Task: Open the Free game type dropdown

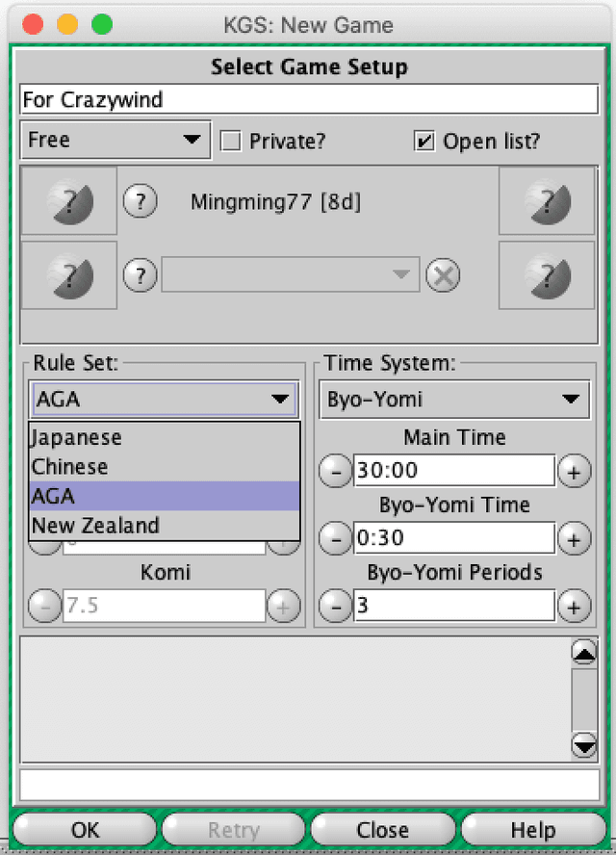Action: [115, 141]
